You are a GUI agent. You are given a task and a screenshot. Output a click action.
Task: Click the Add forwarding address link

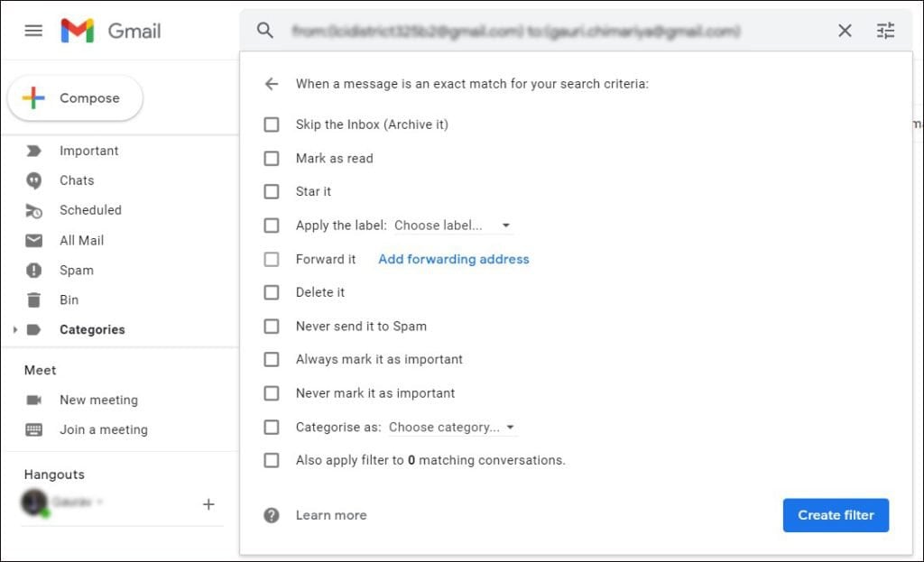(453, 259)
